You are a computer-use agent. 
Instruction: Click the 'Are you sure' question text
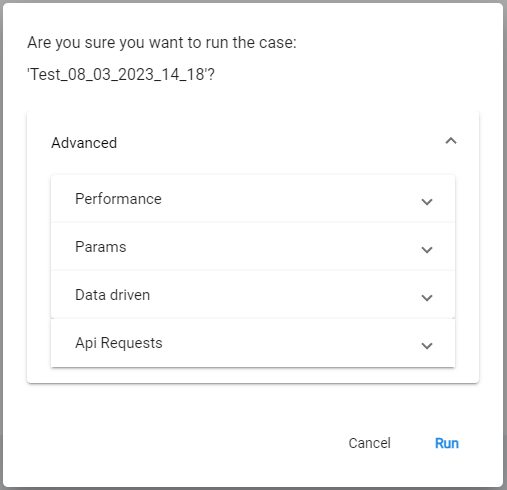(x=162, y=43)
